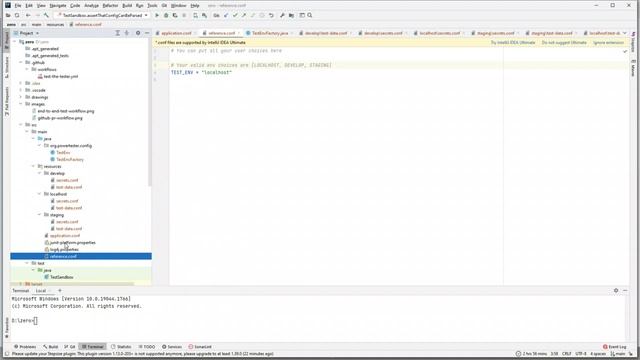Click the Back navigation arrow

click(28, 15)
